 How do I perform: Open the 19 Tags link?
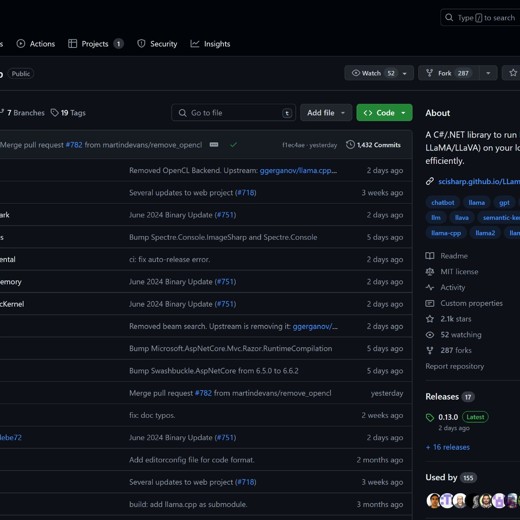click(68, 113)
